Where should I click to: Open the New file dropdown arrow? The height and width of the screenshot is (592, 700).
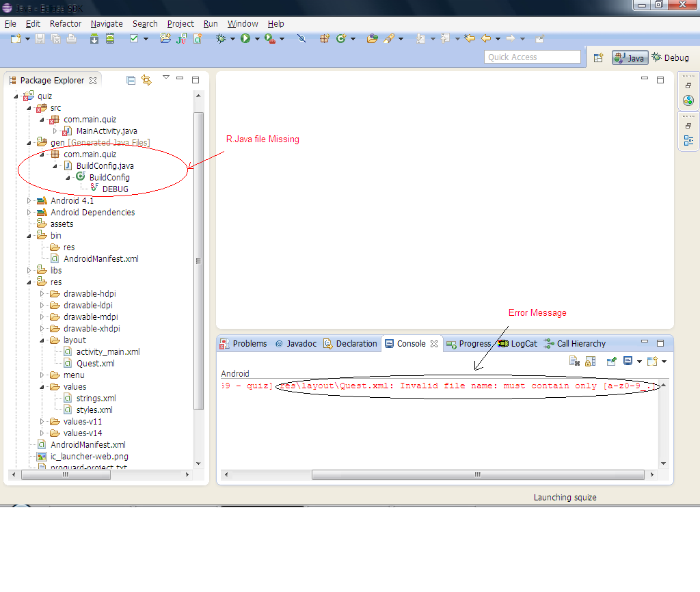click(x=27, y=39)
